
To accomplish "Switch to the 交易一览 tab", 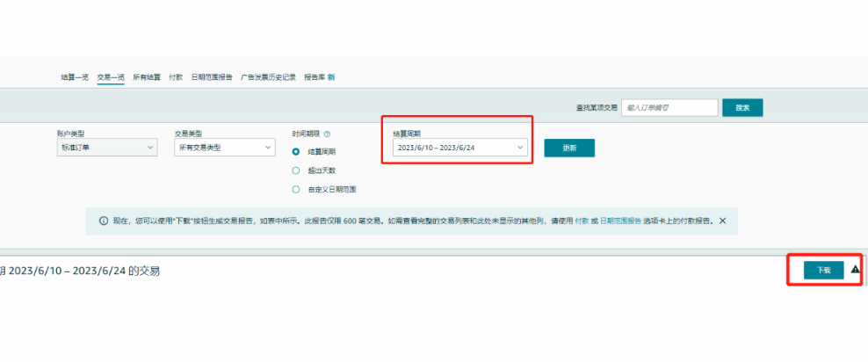I will (x=111, y=77).
